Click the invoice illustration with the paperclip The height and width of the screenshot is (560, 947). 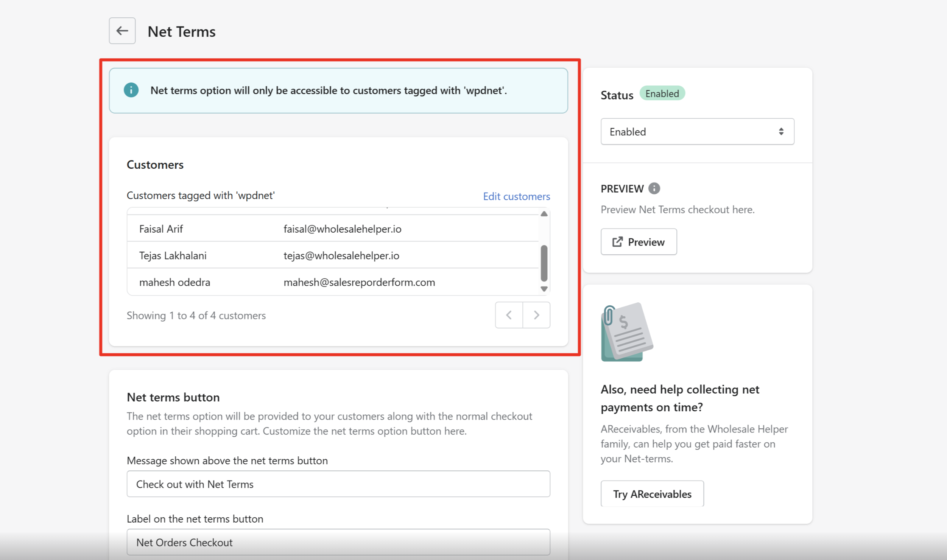pos(627,332)
